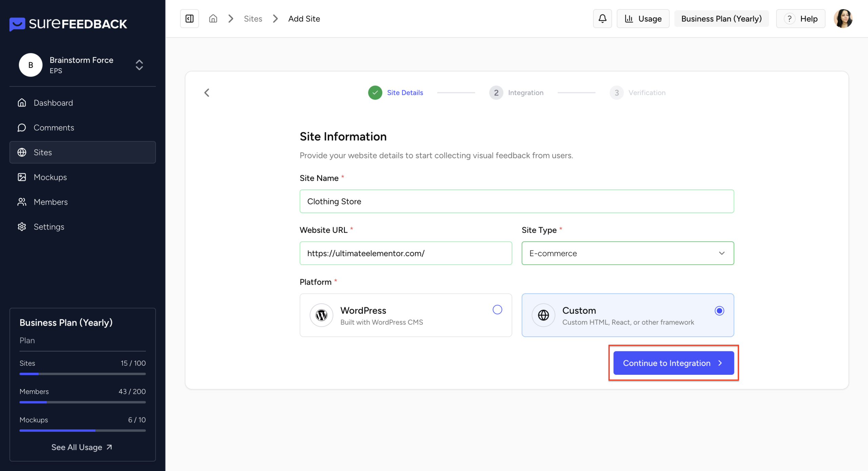Open notifications bell
Viewport: 868px width, 471px height.
602,19
